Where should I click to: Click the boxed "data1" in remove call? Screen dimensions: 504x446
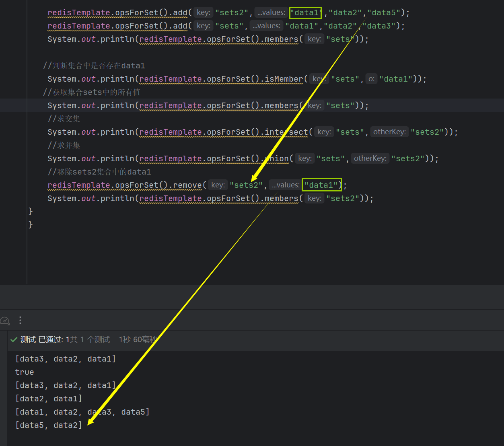click(321, 185)
